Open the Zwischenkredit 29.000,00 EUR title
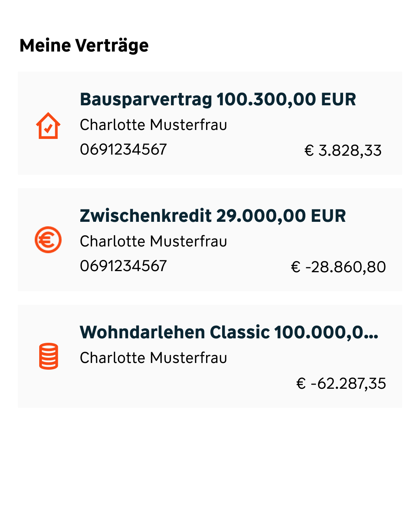The height and width of the screenshot is (531, 420). click(x=213, y=216)
